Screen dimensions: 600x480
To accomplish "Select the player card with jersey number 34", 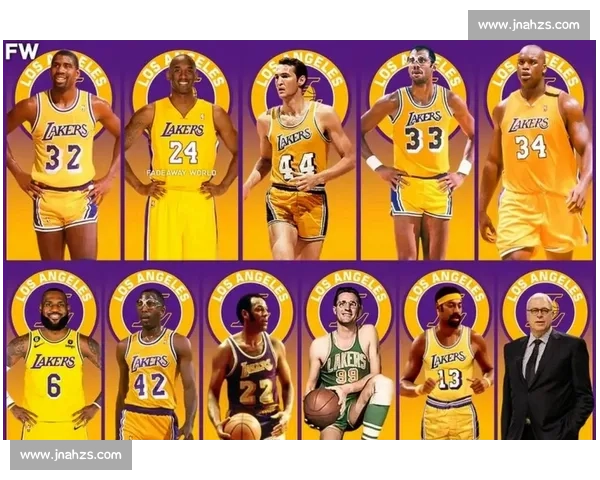I will pos(535,151).
